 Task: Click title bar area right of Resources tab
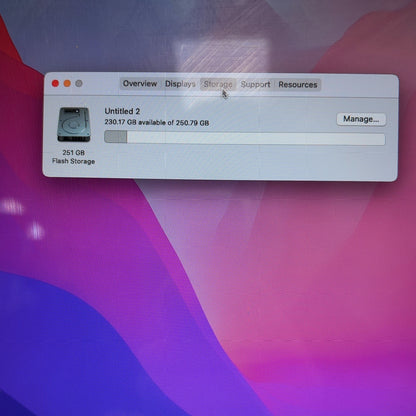[358, 85]
